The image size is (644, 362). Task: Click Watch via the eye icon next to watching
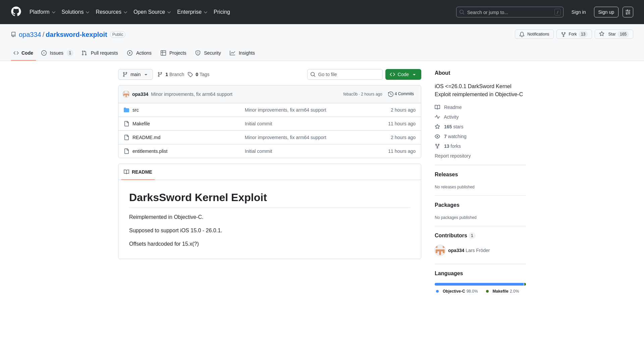pyautogui.click(x=437, y=136)
